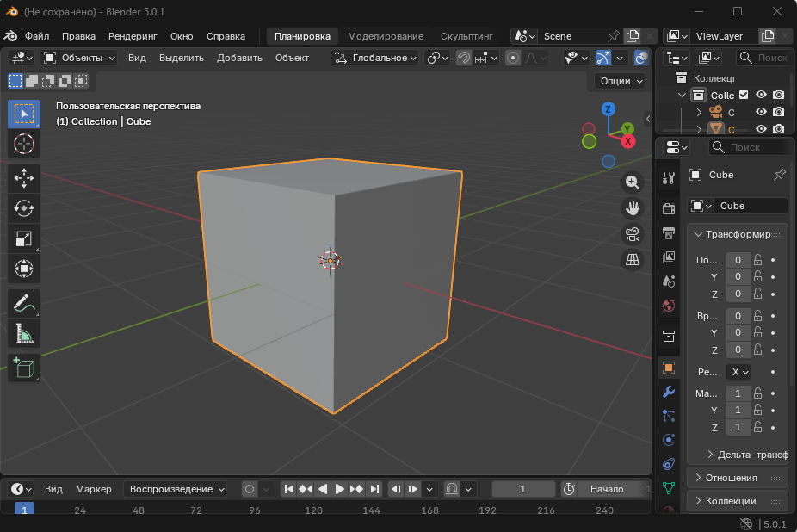The height and width of the screenshot is (532, 797).
Task: Jump to the last frame
Action: [x=374, y=489]
